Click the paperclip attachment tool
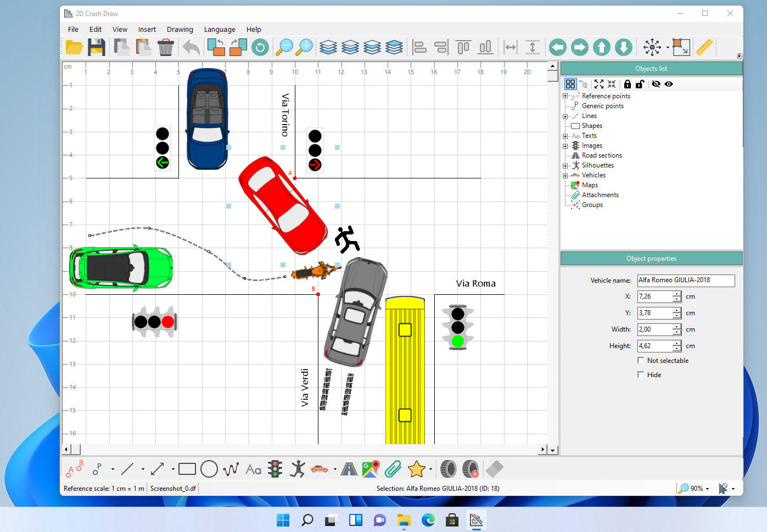This screenshot has width=767, height=532. coord(393,469)
